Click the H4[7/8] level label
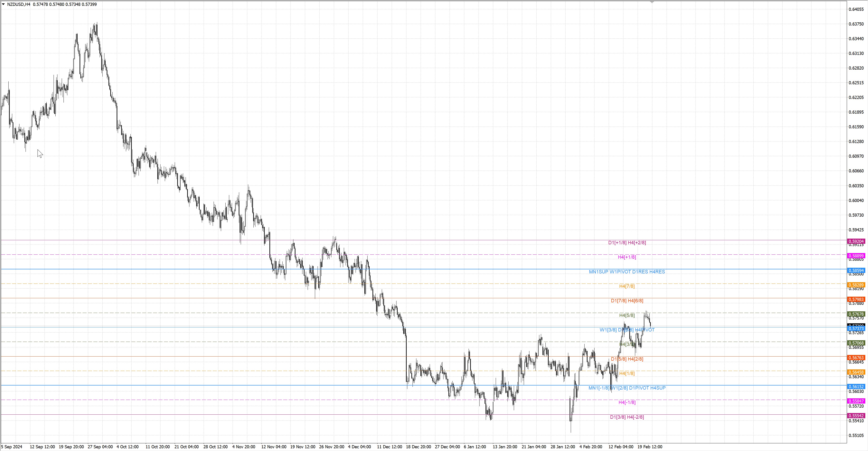The image size is (868, 451). pyautogui.click(x=627, y=286)
